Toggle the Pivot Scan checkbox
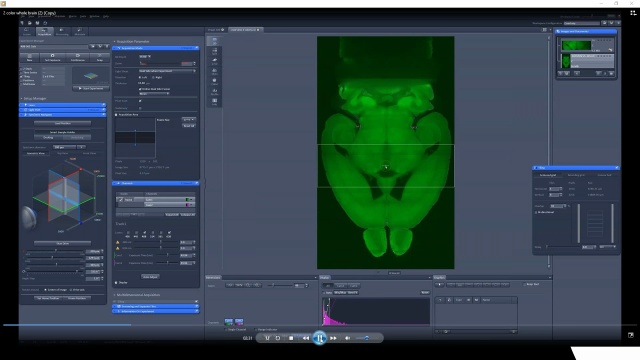This screenshot has width=640, height=360. pos(140,101)
